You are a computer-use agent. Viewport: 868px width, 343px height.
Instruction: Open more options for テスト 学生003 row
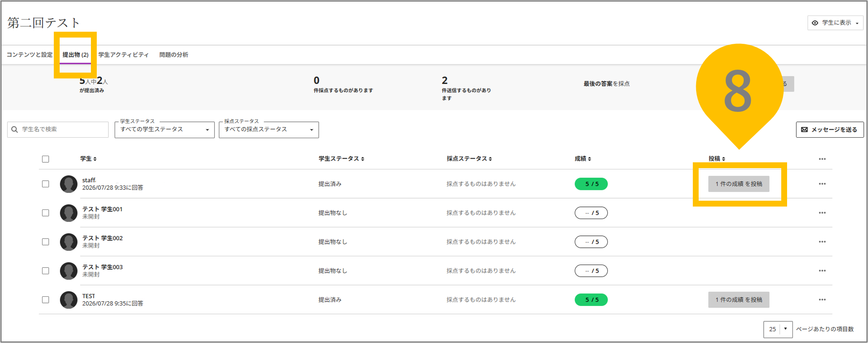822,271
